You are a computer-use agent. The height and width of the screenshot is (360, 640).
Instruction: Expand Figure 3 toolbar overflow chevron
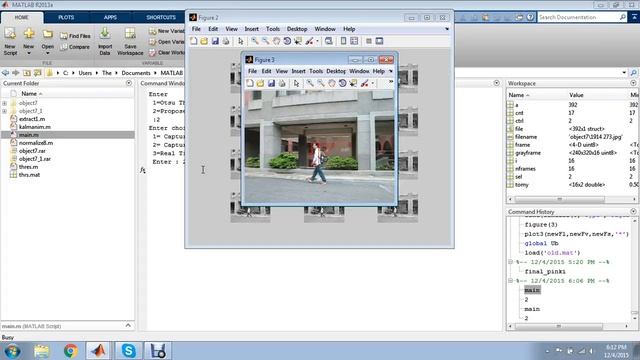click(391, 82)
